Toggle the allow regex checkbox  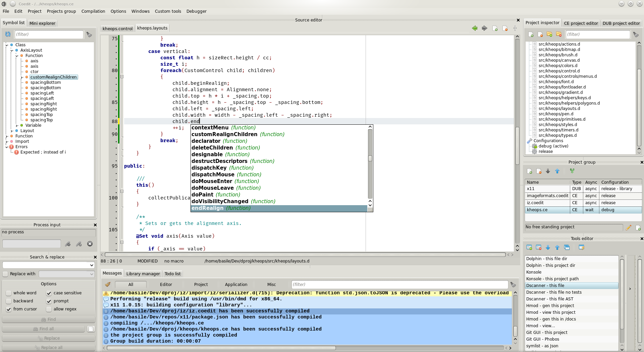pyautogui.click(x=49, y=309)
